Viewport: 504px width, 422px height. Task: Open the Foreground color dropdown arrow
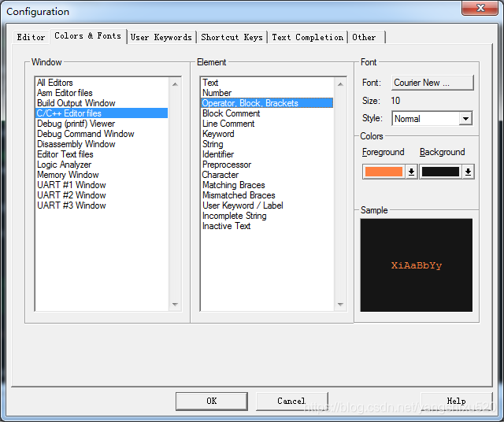coord(411,172)
